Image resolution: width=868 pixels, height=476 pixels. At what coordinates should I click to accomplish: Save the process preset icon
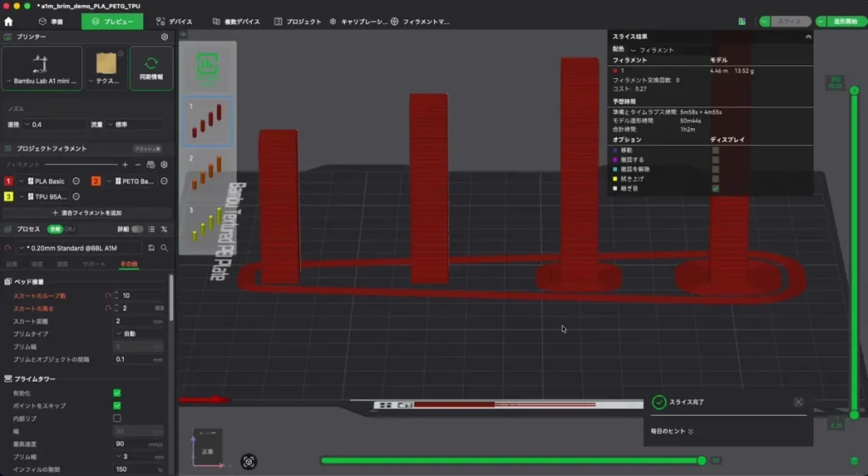151,248
